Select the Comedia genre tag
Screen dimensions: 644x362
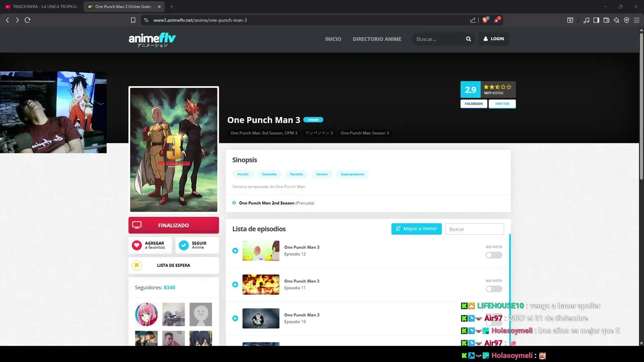pos(269,174)
